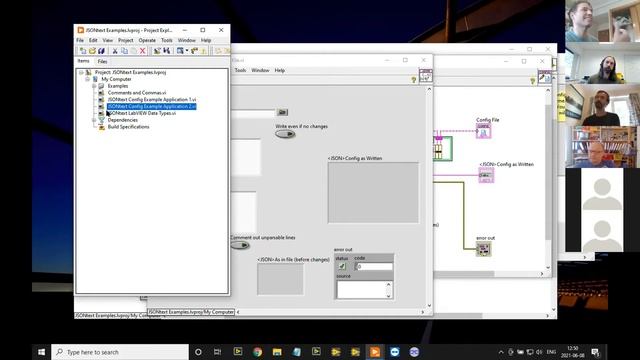Select the Build Specifications tree item
This screenshot has height=360, width=640.
pyautogui.click(x=128, y=127)
